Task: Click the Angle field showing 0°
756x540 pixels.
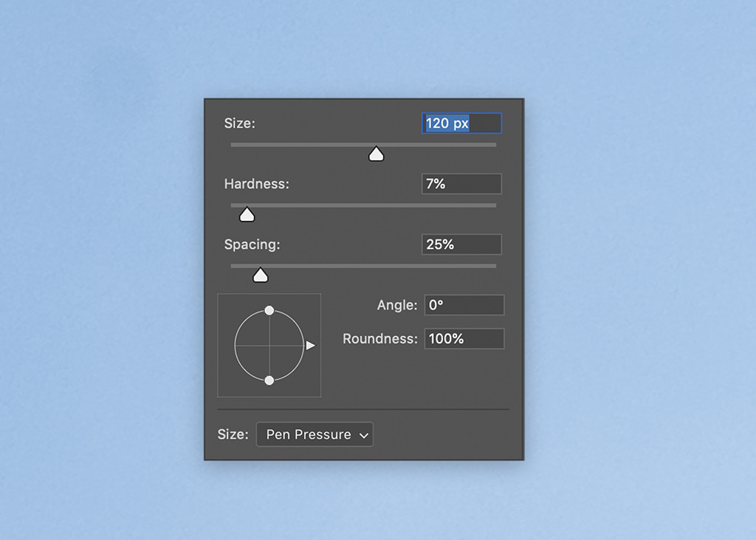Action: coord(464,305)
